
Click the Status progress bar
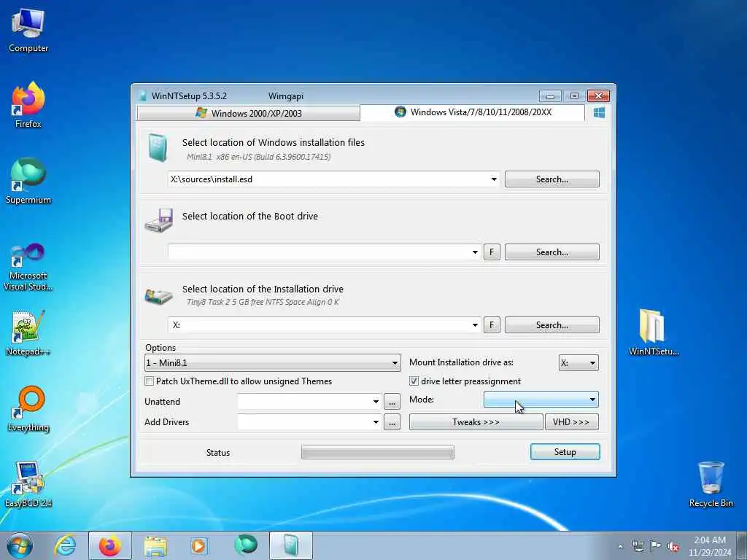click(377, 452)
